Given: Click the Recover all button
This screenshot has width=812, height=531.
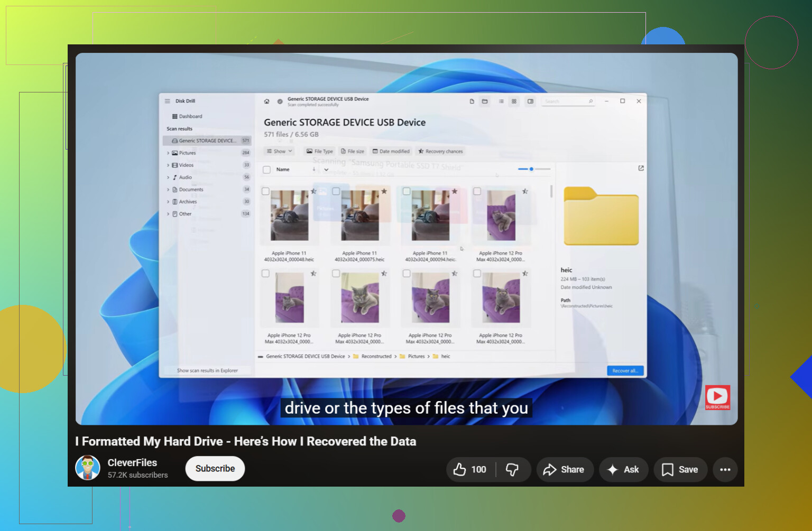Looking at the screenshot, I should (625, 371).
